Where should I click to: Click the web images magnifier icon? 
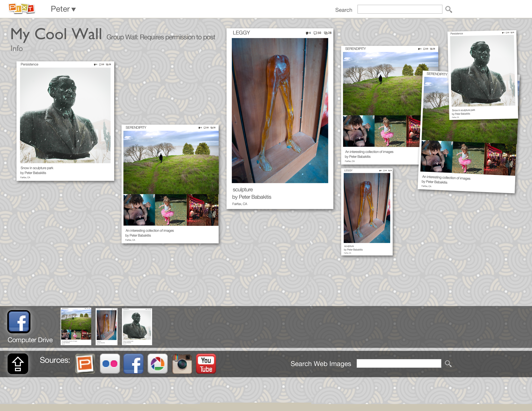(x=448, y=364)
